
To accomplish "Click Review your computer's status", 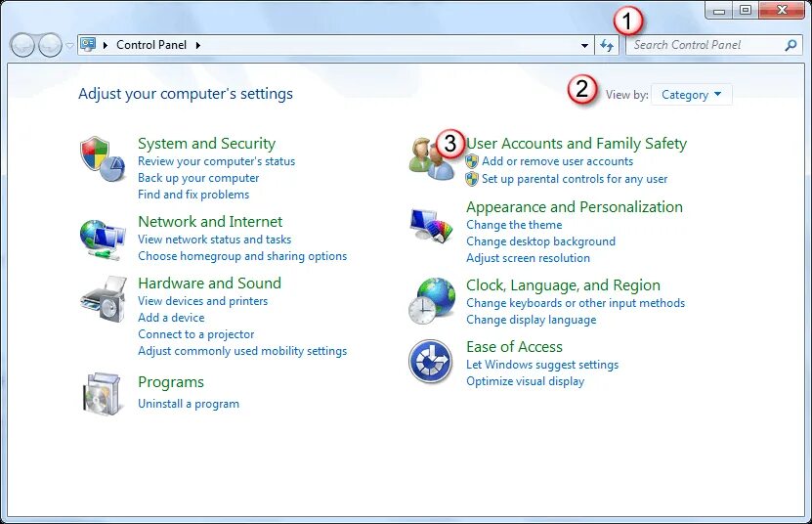I will tap(217, 161).
